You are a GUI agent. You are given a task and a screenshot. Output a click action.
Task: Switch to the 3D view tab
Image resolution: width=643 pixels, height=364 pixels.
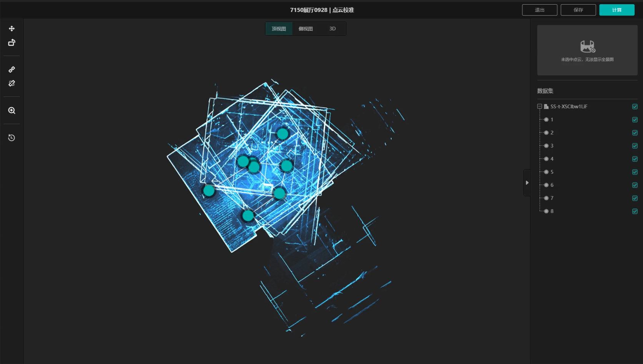[332, 29]
